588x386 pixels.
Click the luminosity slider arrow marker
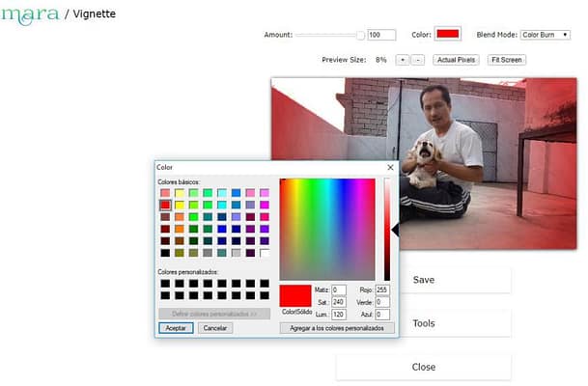pyautogui.click(x=394, y=230)
